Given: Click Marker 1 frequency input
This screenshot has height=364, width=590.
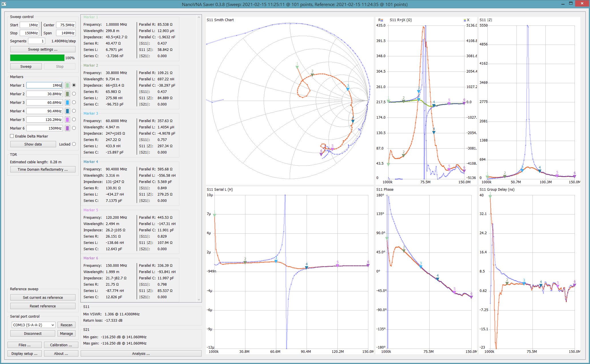Looking at the screenshot, I should (44, 85).
